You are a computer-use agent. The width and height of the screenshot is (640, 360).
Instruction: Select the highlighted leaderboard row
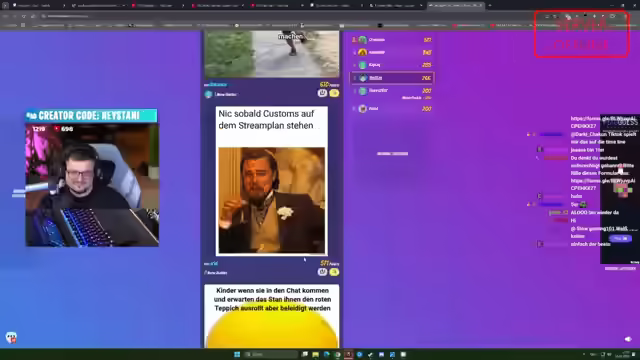[x=392, y=78]
